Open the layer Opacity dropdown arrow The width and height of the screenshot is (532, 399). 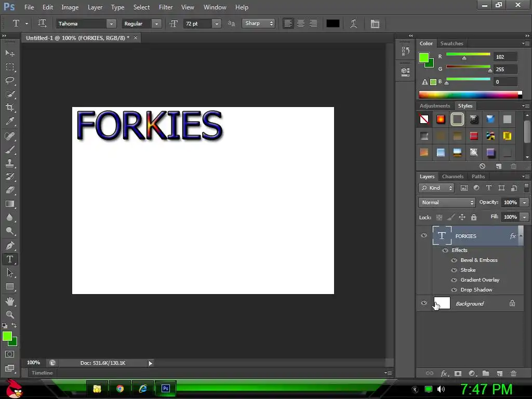pyautogui.click(x=524, y=202)
